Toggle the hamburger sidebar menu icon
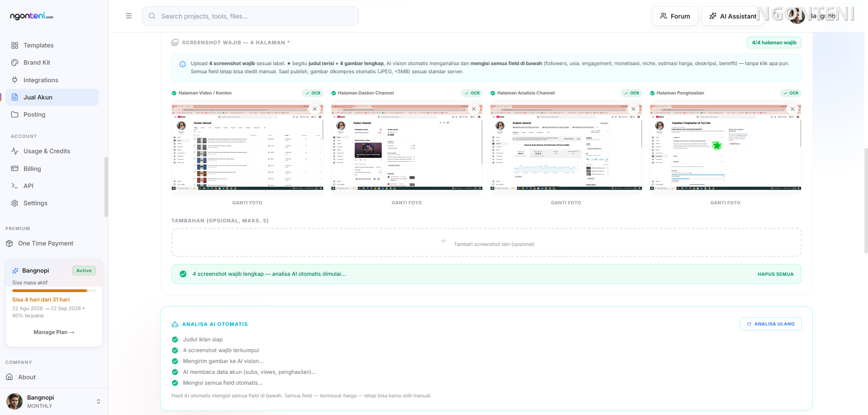 (129, 16)
